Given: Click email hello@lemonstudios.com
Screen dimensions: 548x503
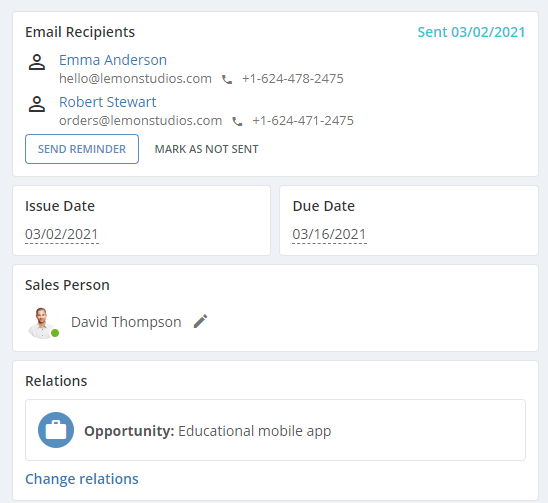Looking at the screenshot, I should tap(135, 79).
